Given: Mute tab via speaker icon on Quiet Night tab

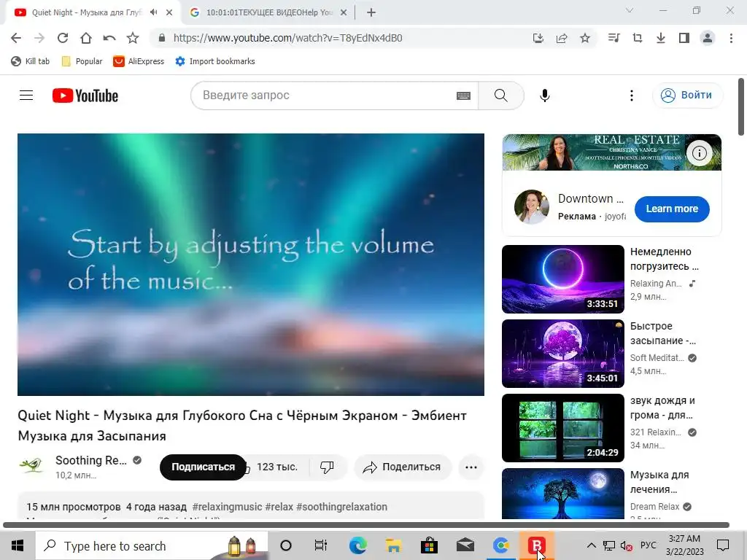Looking at the screenshot, I should (x=153, y=12).
